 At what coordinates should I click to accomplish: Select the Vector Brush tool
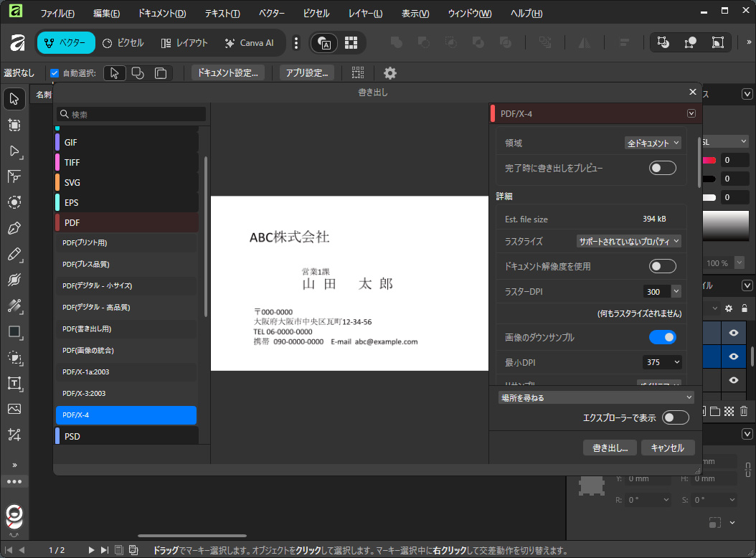[14, 280]
